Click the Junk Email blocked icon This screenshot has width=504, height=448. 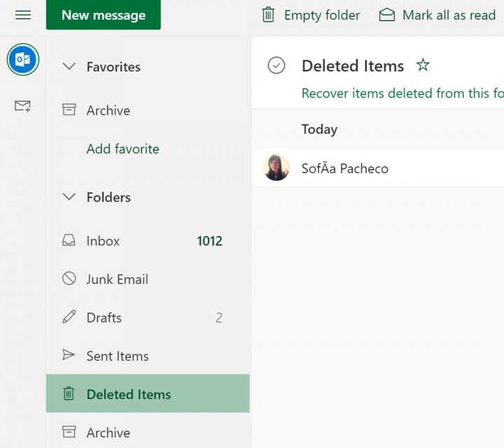point(69,279)
